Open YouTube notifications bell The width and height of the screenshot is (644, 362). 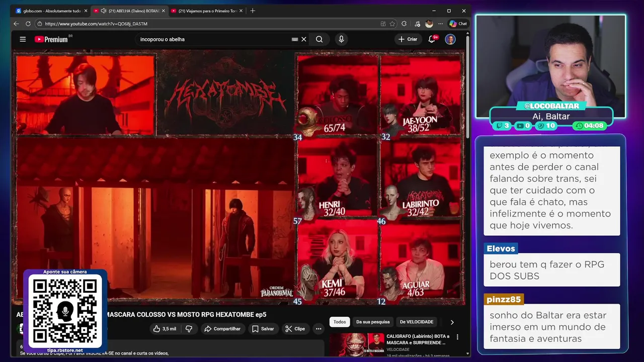tap(432, 39)
